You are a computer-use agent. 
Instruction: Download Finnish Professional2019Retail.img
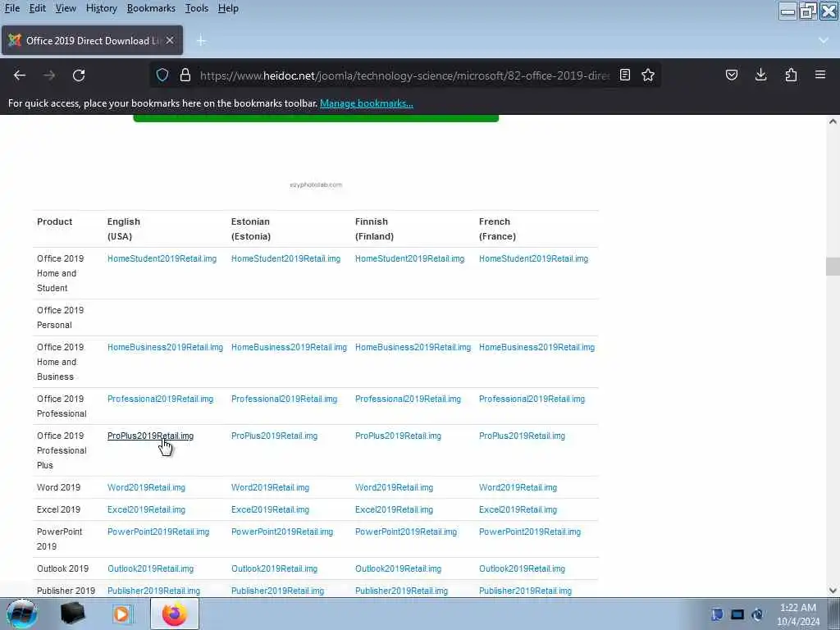408,399
